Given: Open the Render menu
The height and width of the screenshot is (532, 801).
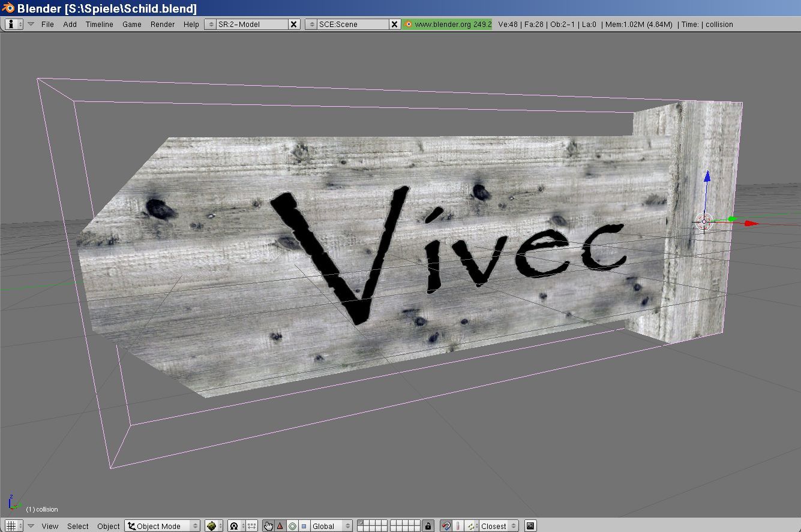Looking at the screenshot, I should [162, 25].
